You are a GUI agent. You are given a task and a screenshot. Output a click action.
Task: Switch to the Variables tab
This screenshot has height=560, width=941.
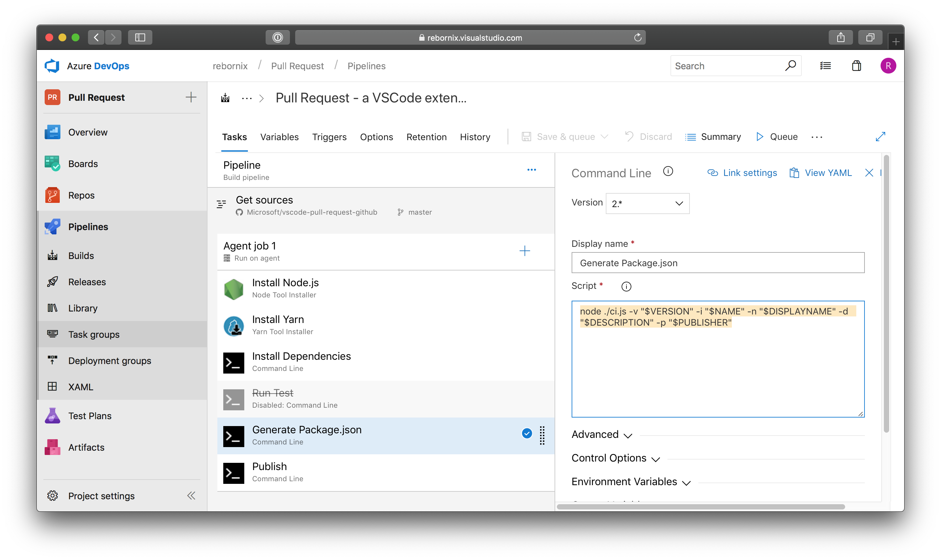(279, 137)
